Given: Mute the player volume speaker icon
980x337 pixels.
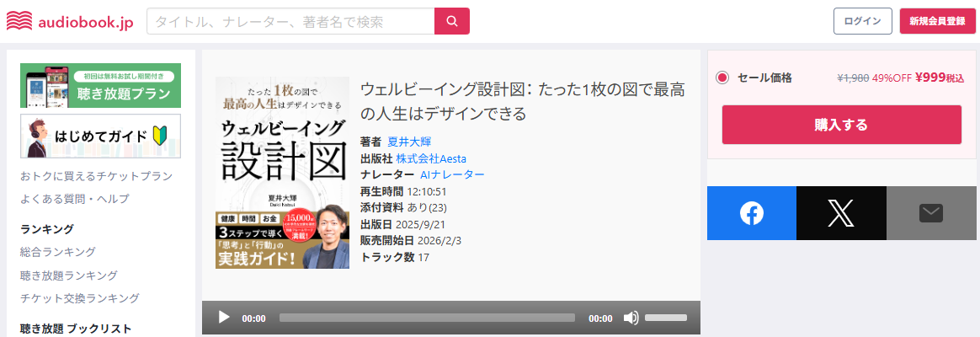Looking at the screenshot, I should point(631,318).
